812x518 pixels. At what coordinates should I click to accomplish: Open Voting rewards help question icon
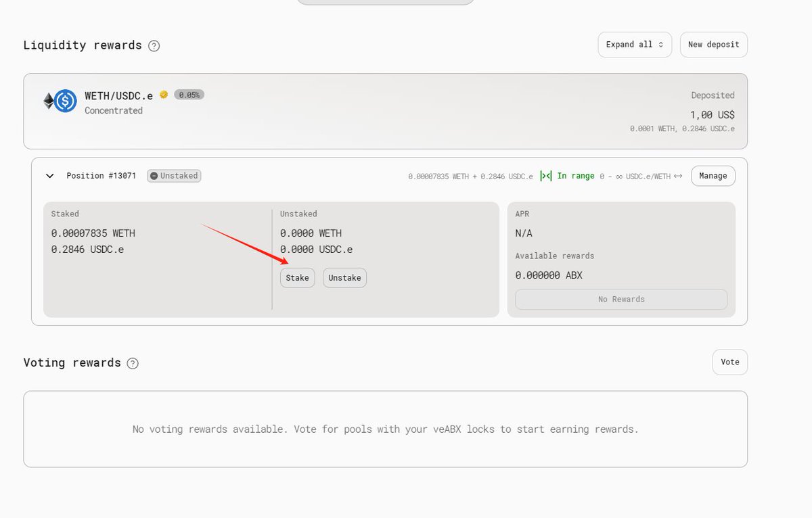tap(133, 363)
